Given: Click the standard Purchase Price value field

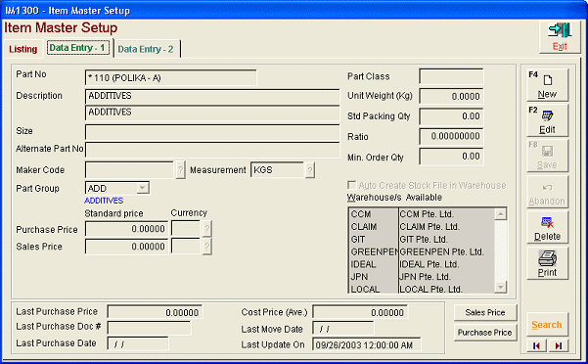Looking at the screenshot, I should (127, 229).
